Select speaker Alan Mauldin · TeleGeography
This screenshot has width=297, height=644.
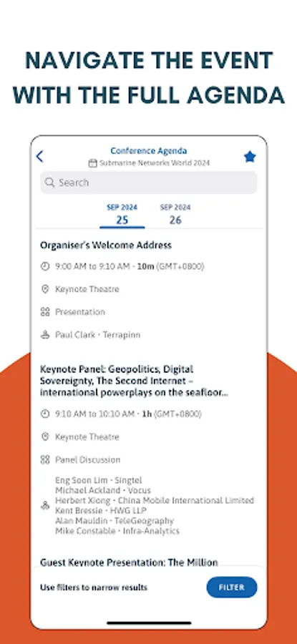tap(115, 521)
